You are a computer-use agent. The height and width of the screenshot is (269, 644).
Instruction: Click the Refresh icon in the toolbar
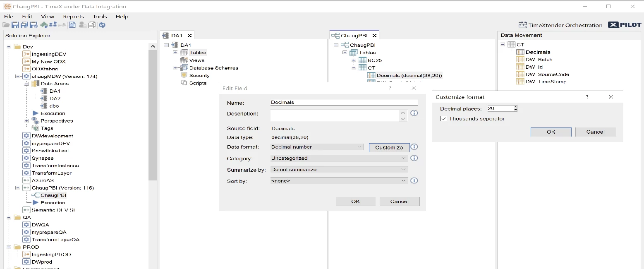(x=102, y=25)
